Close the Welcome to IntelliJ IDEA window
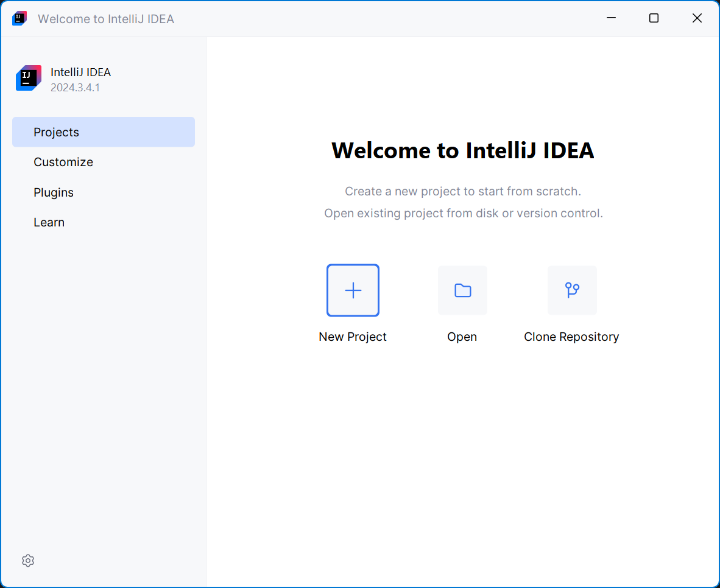This screenshot has height=588, width=720. click(697, 18)
